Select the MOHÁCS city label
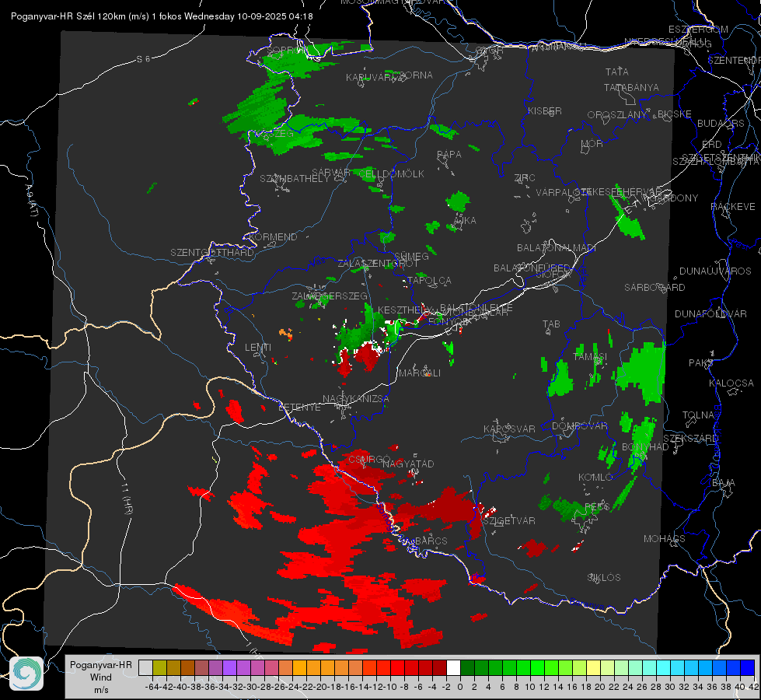Screen dimensions: 761x700 (665, 539)
